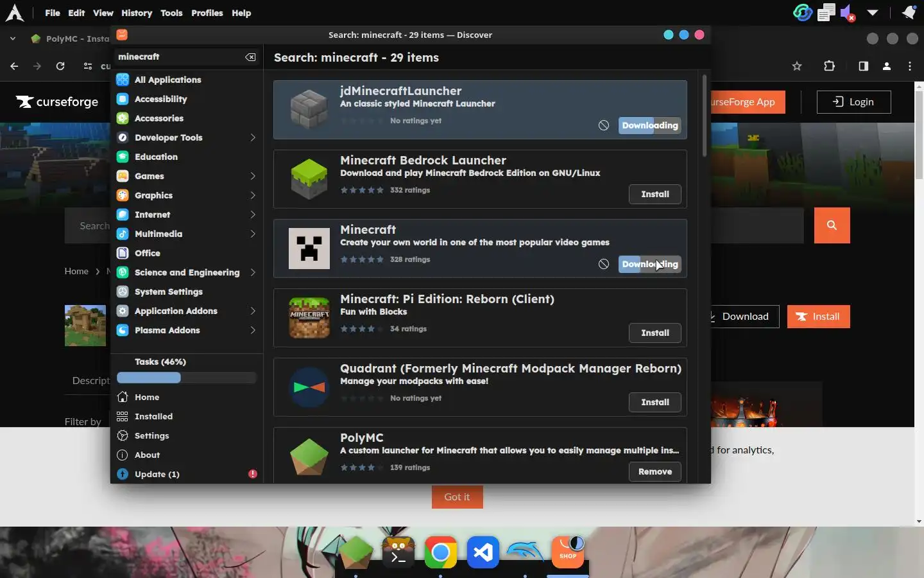Viewport: 924px width, 578px height.
Task: Select the Accessibility category
Action: point(186,99)
